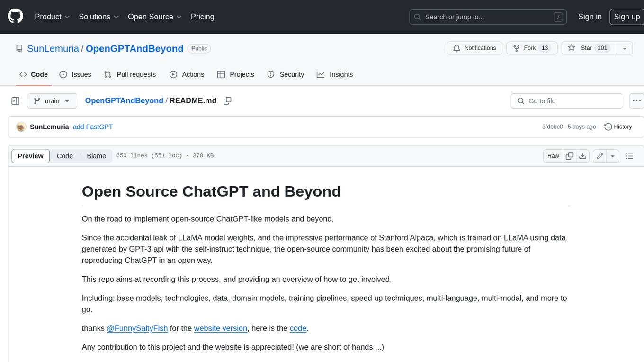Switch to the Projects tab

pyautogui.click(x=236, y=74)
